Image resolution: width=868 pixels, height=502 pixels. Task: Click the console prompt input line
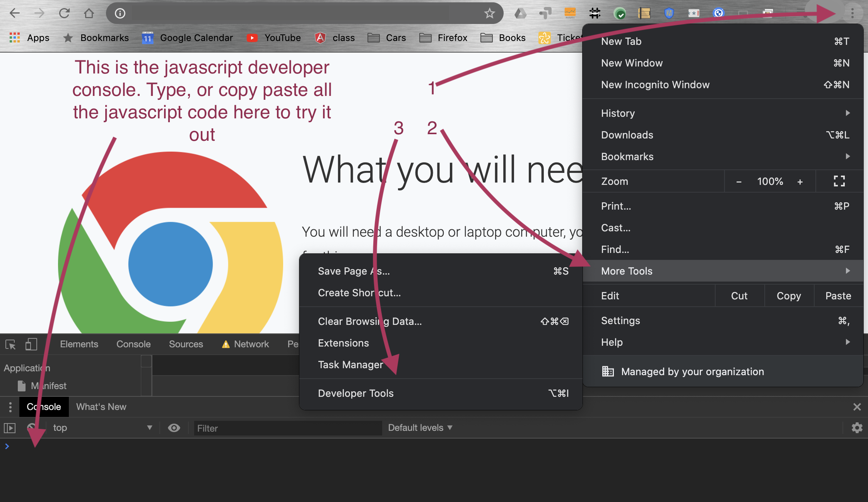434,446
